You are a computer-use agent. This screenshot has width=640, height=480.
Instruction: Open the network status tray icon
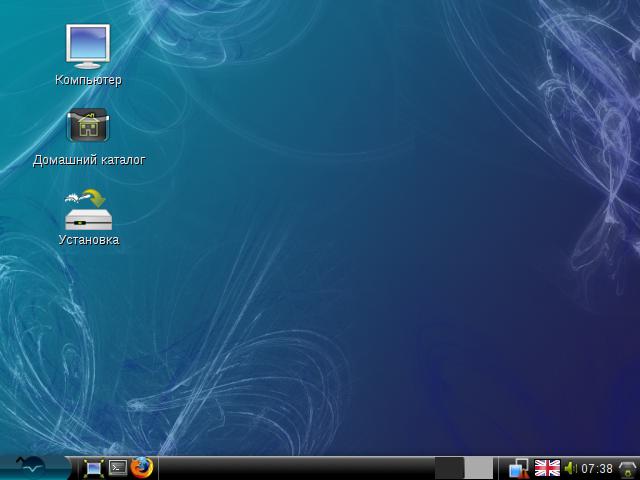519,468
